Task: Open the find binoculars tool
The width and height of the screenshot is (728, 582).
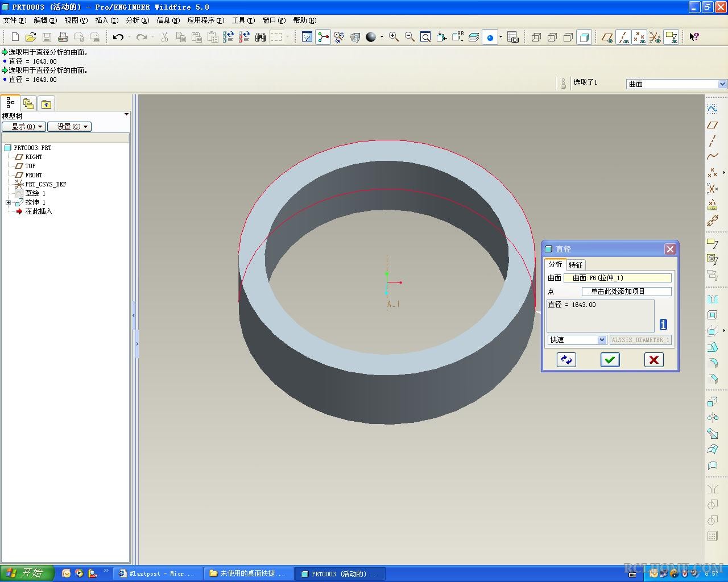Action: coord(260,37)
